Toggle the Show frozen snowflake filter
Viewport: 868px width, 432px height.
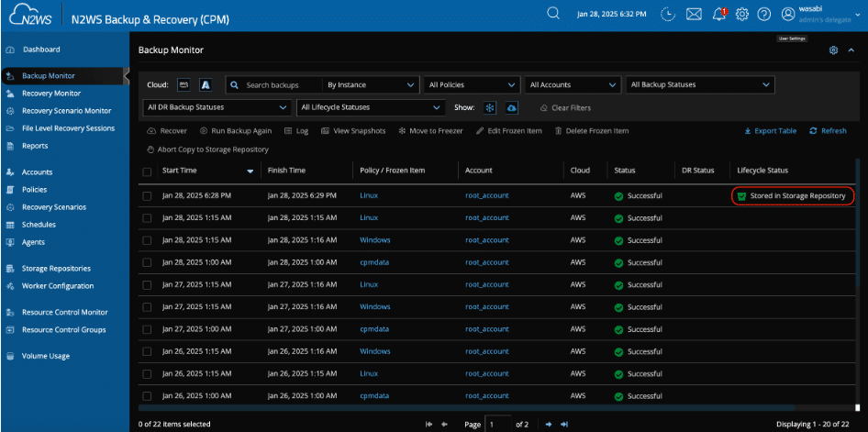pos(490,108)
